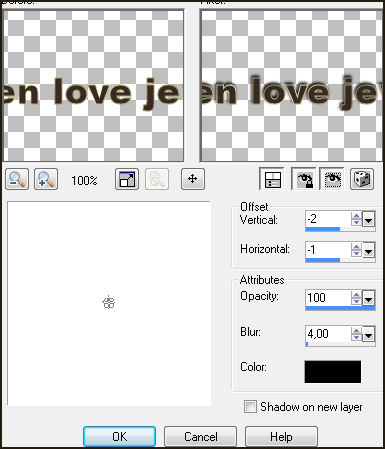The height and width of the screenshot is (449, 385).
Task: Open the black shadow Color swatch
Action: click(x=333, y=372)
